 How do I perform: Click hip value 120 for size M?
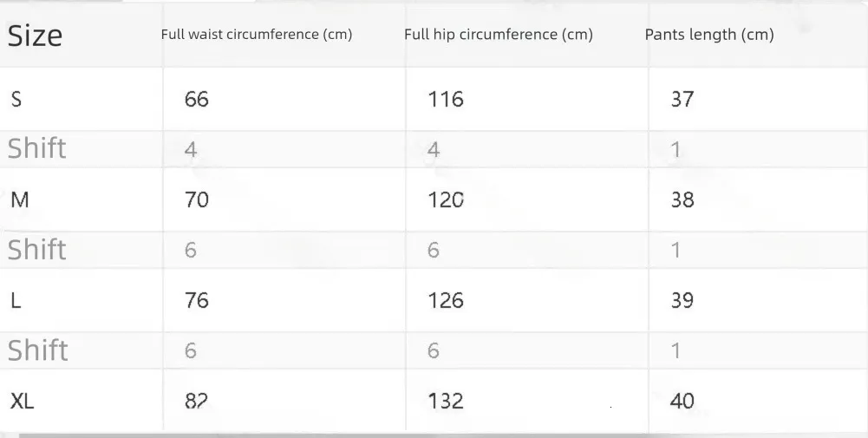(x=446, y=200)
